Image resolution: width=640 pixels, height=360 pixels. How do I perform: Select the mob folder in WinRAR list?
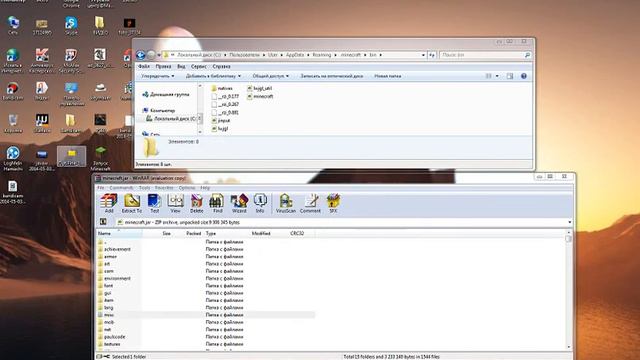(x=109, y=322)
